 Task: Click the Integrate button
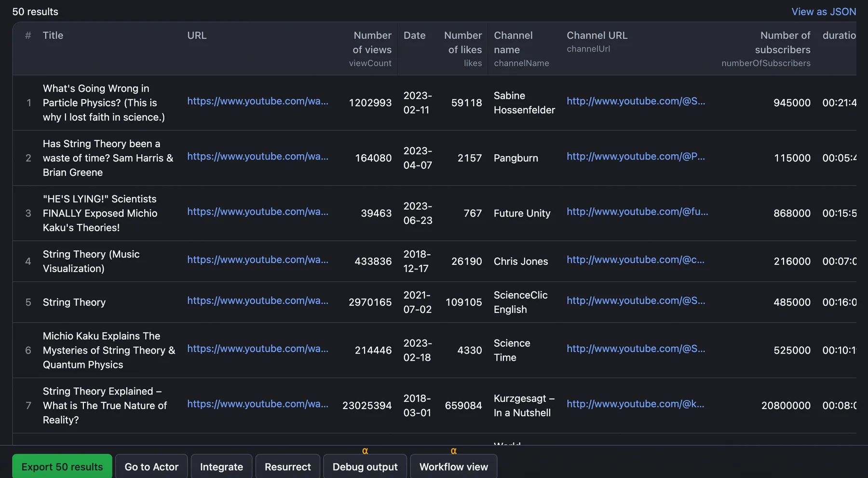221,466
